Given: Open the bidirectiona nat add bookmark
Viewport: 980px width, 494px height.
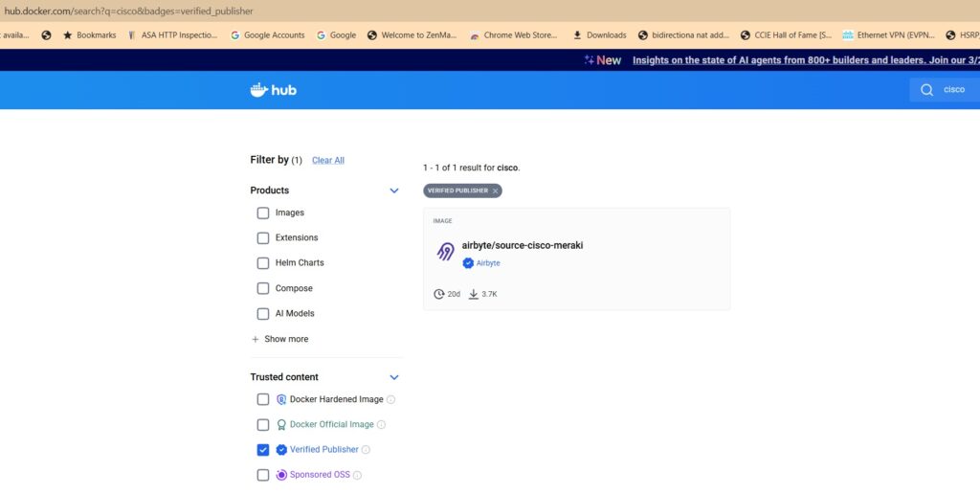Looking at the screenshot, I should 683,35.
